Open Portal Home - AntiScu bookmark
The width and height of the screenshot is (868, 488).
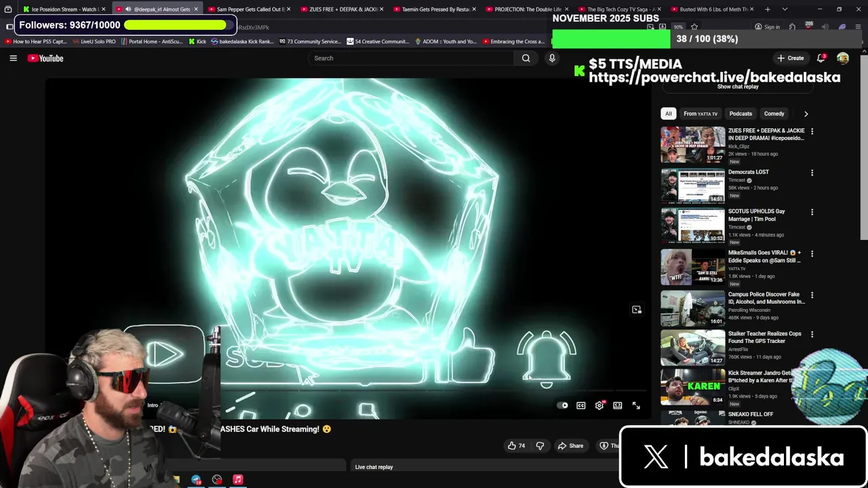[x=152, y=41]
